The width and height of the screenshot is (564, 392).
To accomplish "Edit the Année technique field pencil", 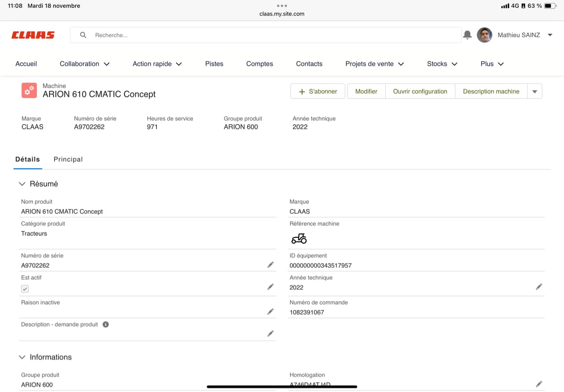I will click(539, 287).
